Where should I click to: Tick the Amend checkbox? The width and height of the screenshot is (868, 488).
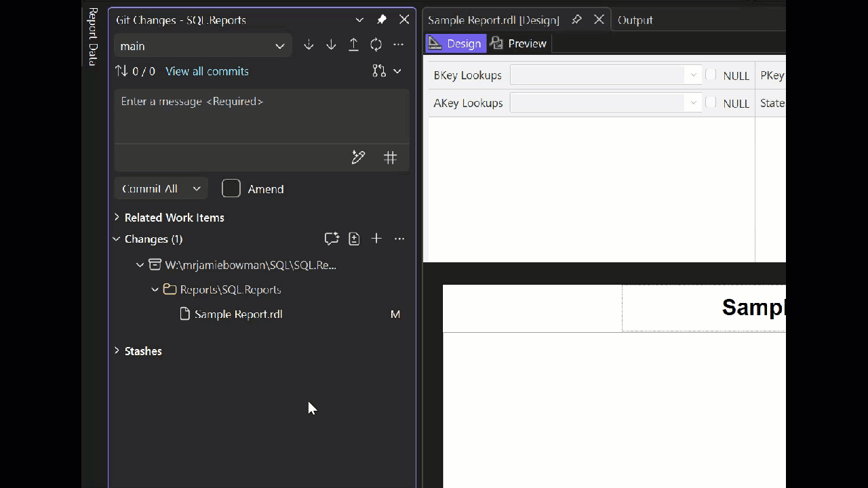pos(231,188)
